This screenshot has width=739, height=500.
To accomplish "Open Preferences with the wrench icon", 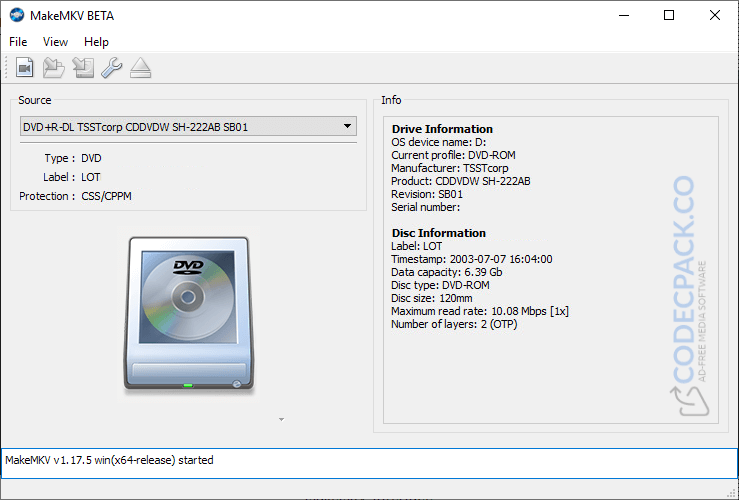I will [112, 67].
